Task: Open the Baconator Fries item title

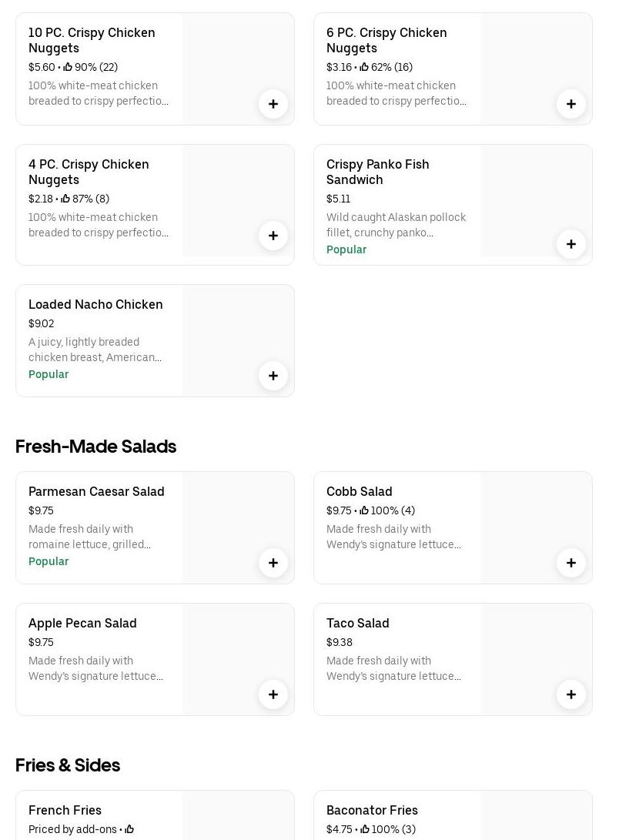Action: click(372, 810)
